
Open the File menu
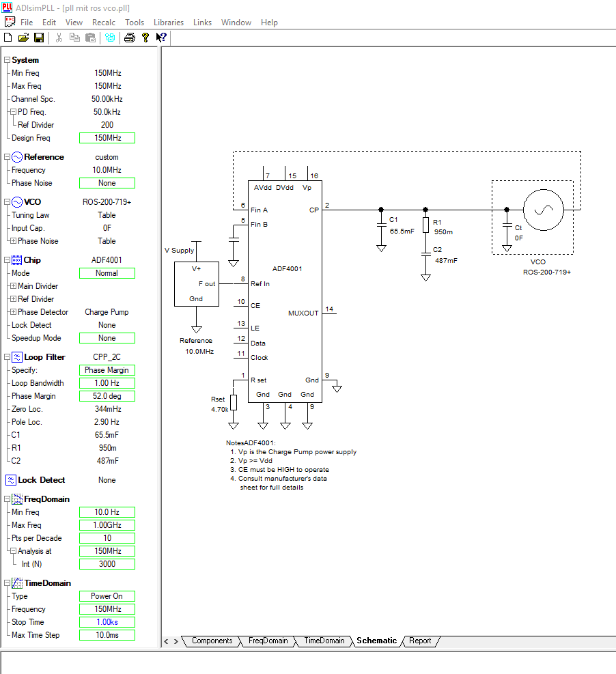pyautogui.click(x=27, y=23)
